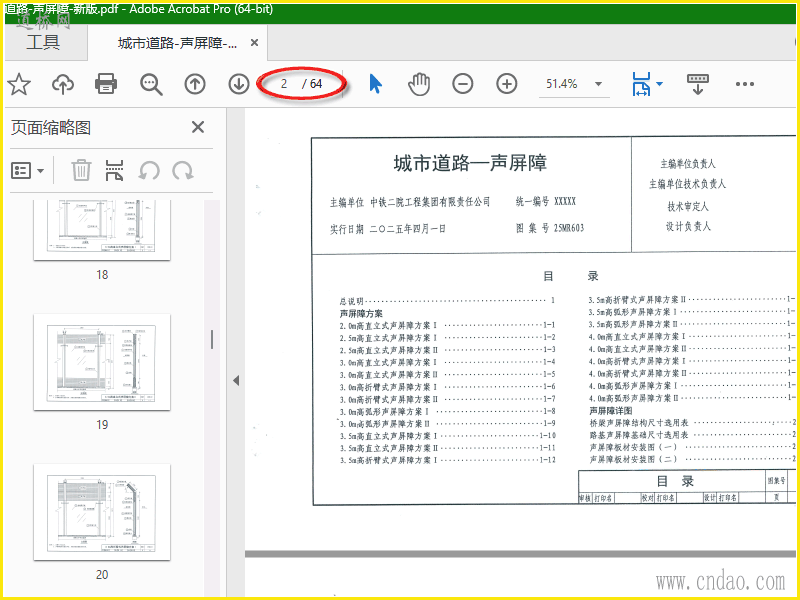Click the keyboard scroll mode icon
The width and height of the screenshot is (800, 600).
pos(698,84)
